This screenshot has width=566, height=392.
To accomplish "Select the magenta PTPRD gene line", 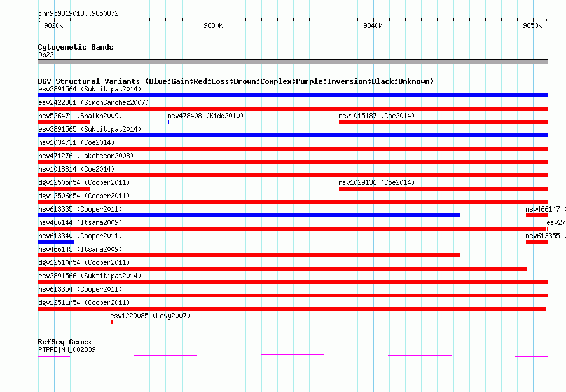I will (293, 356).
